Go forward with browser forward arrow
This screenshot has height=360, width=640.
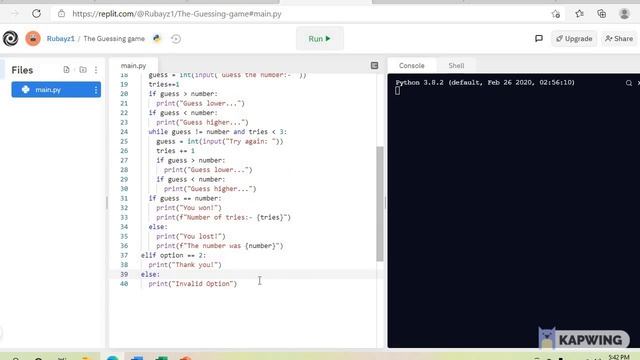tap(15, 13)
